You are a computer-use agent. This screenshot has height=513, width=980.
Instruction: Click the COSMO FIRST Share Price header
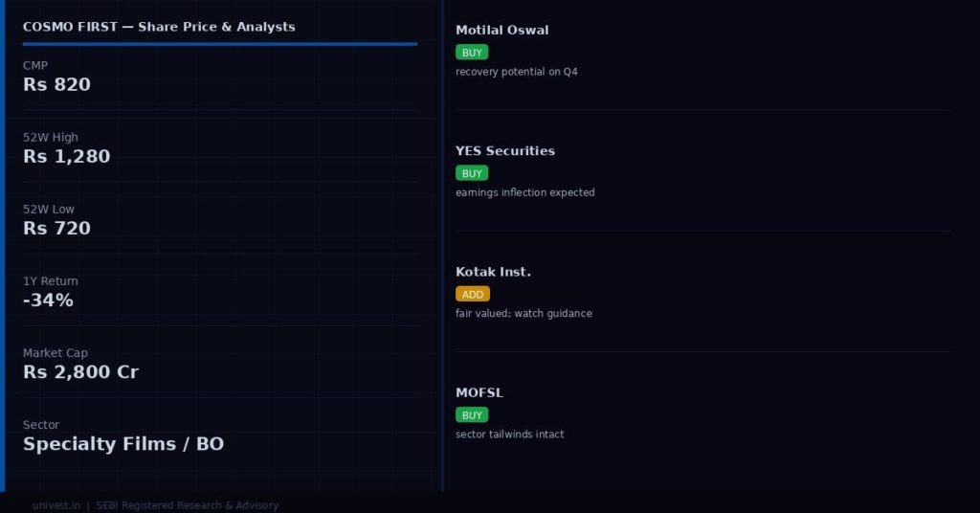[x=159, y=27]
